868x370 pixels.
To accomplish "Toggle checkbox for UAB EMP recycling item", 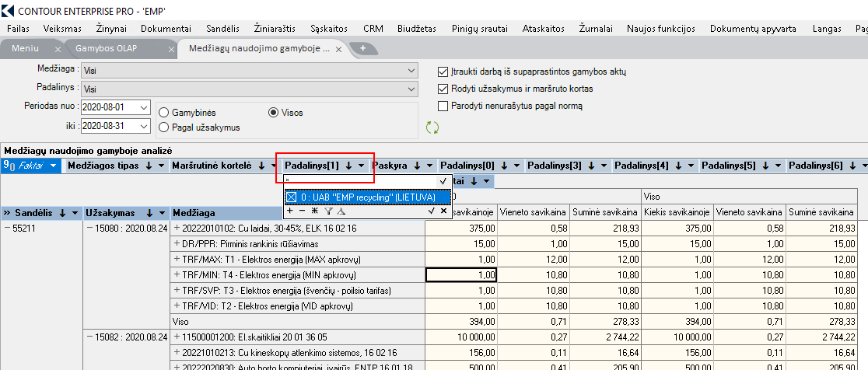I will coord(292,197).
